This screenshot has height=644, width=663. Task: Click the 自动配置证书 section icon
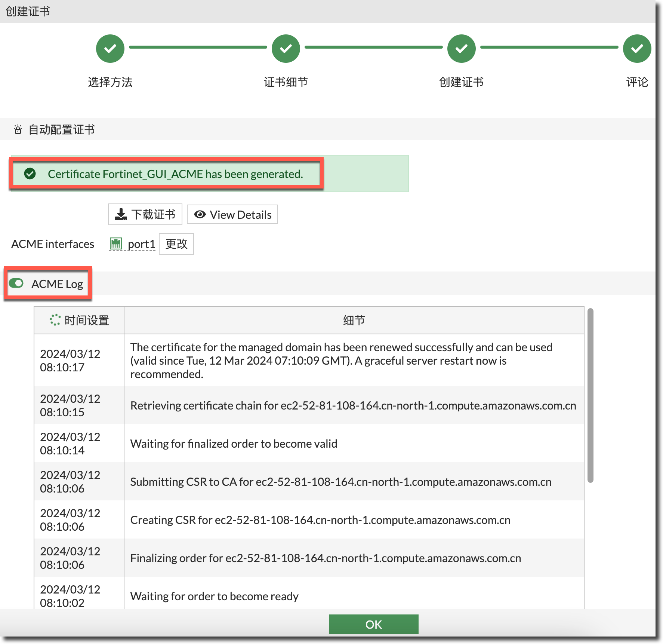coord(18,130)
